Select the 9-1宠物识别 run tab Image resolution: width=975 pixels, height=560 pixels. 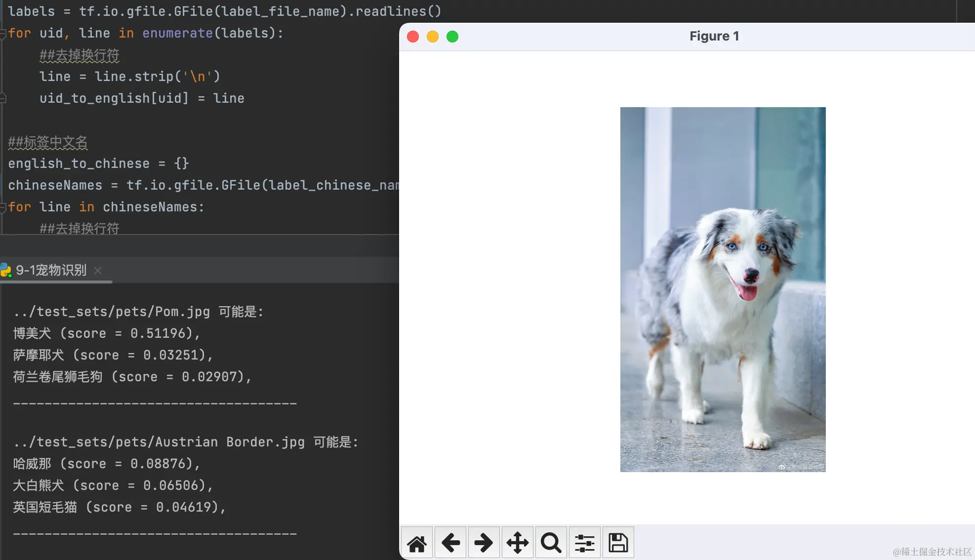click(x=51, y=270)
